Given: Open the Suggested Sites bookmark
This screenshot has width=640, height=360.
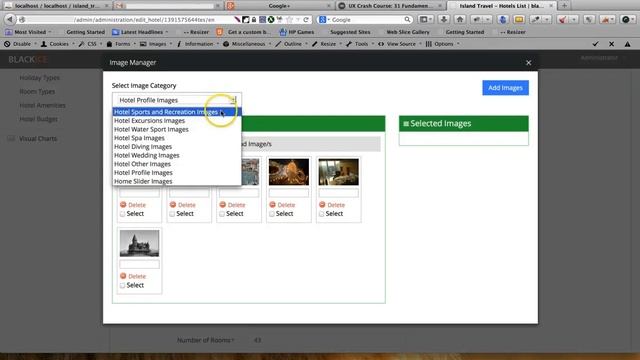Looking at the screenshot, I should (x=350, y=32).
